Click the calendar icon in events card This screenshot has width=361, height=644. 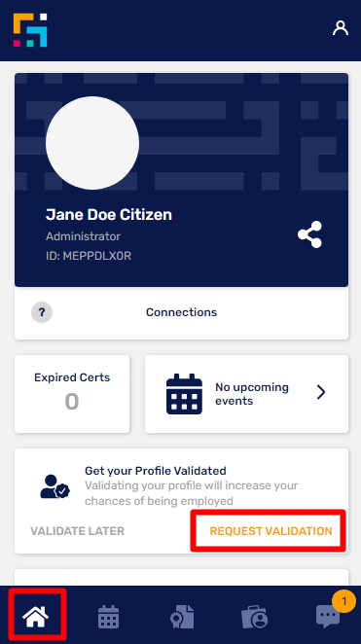tap(184, 394)
